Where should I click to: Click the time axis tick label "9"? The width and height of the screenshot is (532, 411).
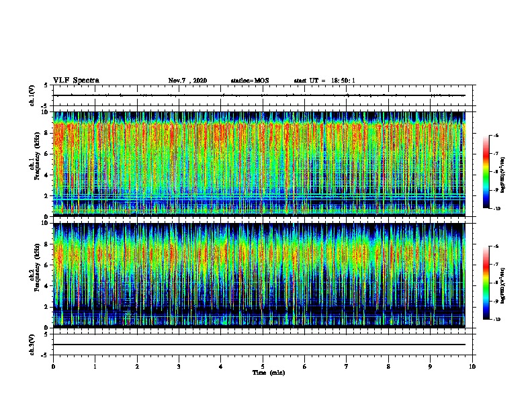pos(430,367)
